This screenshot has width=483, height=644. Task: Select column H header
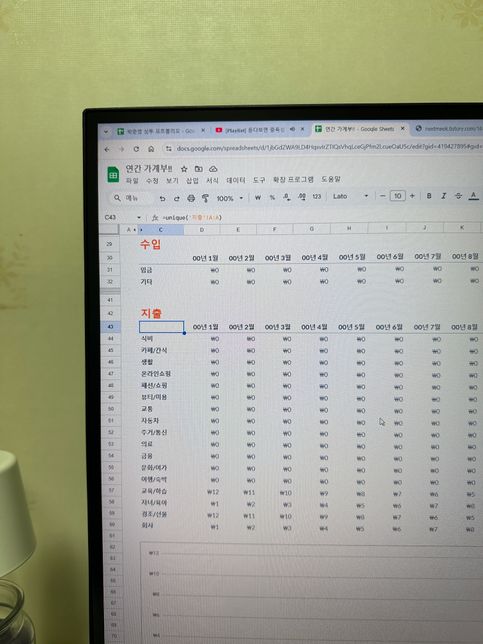click(349, 228)
